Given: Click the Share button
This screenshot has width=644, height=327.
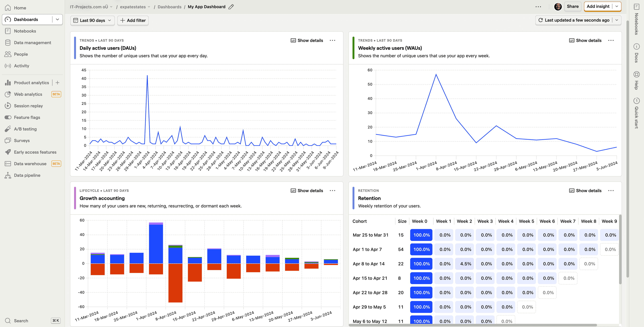Looking at the screenshot, I should (x=573, y=7).
